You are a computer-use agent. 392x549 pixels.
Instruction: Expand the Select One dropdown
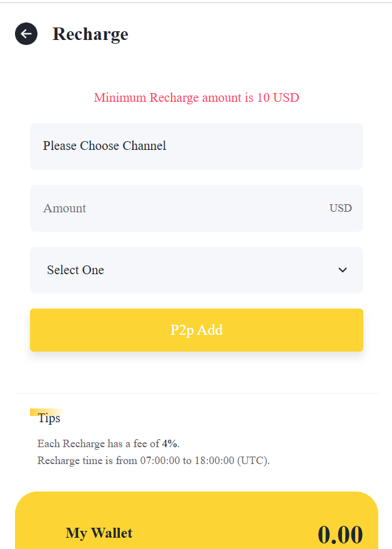187,270
